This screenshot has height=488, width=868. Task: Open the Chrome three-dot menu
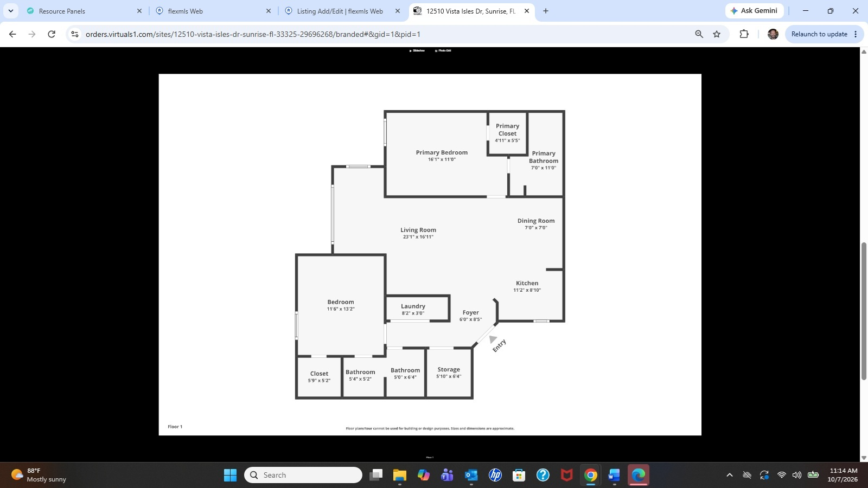pos(856,34)
